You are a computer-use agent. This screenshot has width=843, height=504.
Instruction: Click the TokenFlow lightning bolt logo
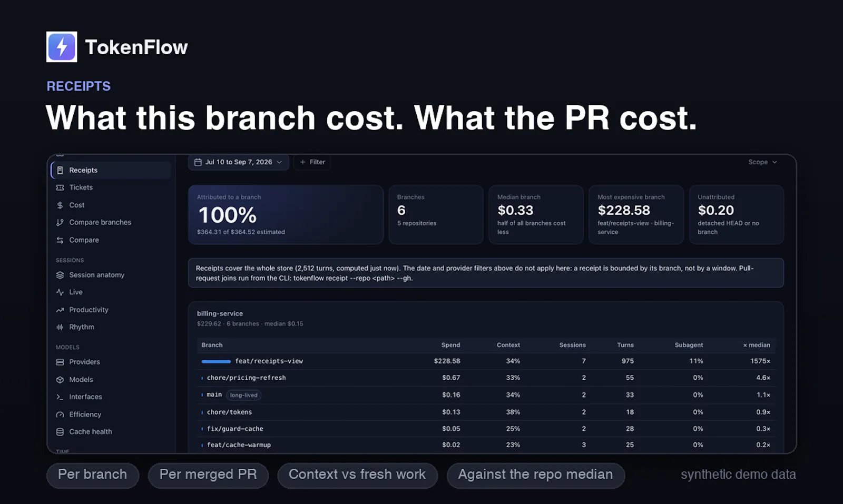tap(62, 47)
